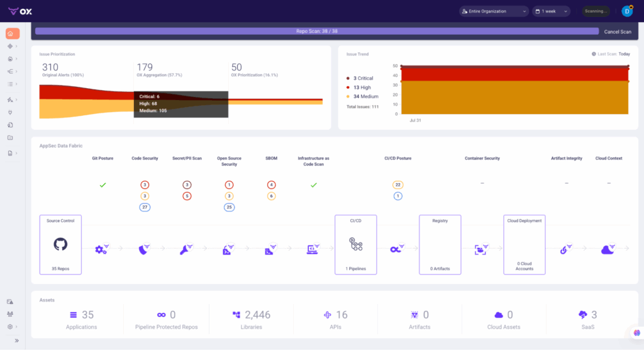Viewport: 644px width, 350px height.
Task: Open the help widget in bottom-right corner
Action: [636, 333]
